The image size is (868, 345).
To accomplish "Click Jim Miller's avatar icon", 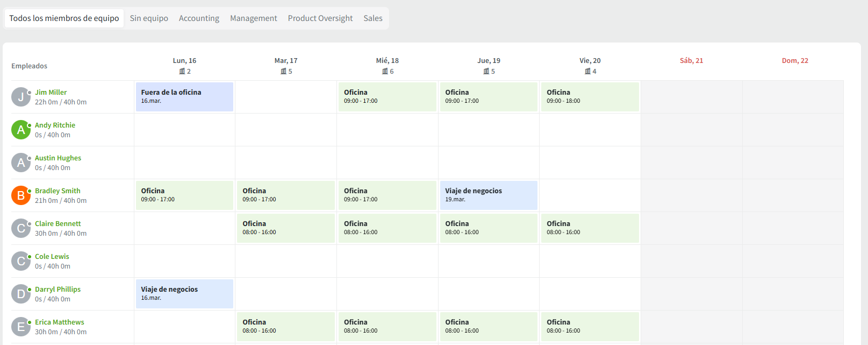I will click(x=21, y=97).
